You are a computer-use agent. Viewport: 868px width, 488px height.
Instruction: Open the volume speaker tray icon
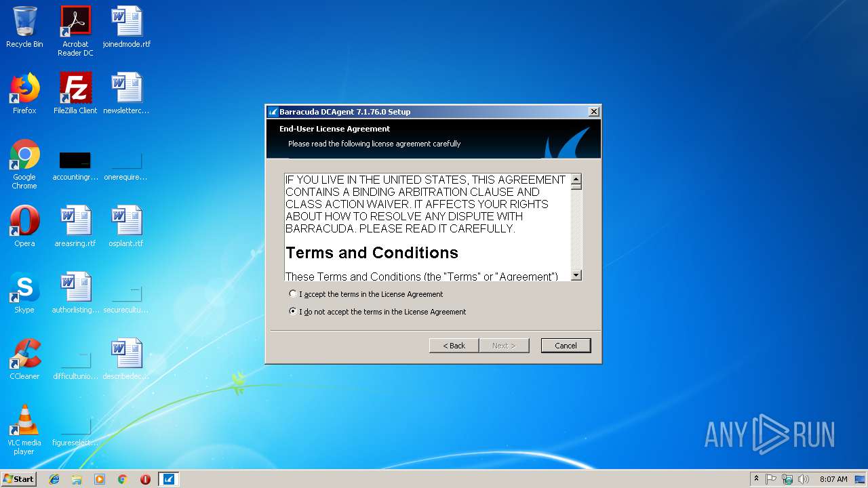pyautogui.click(x=804, y=479)
